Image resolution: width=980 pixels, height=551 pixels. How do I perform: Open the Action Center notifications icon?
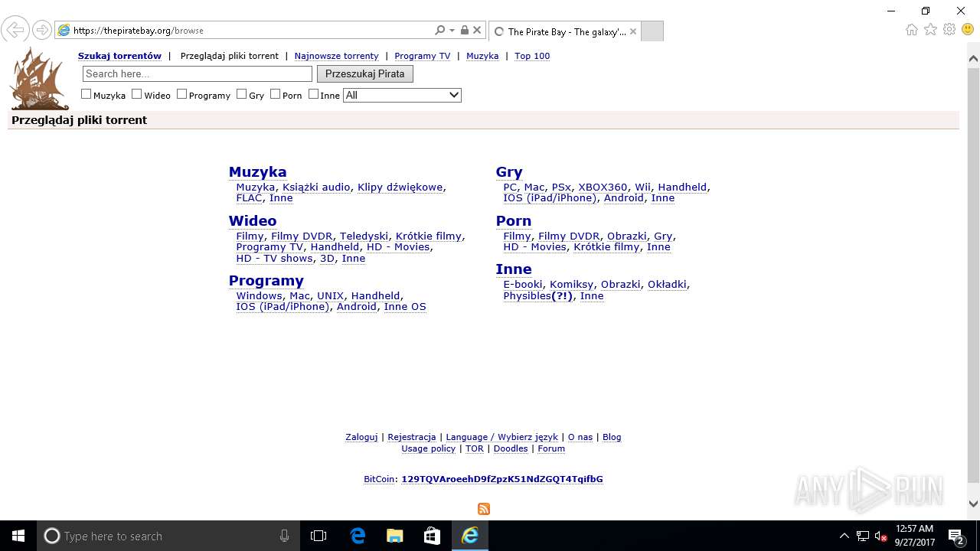[x=956, y=536]
